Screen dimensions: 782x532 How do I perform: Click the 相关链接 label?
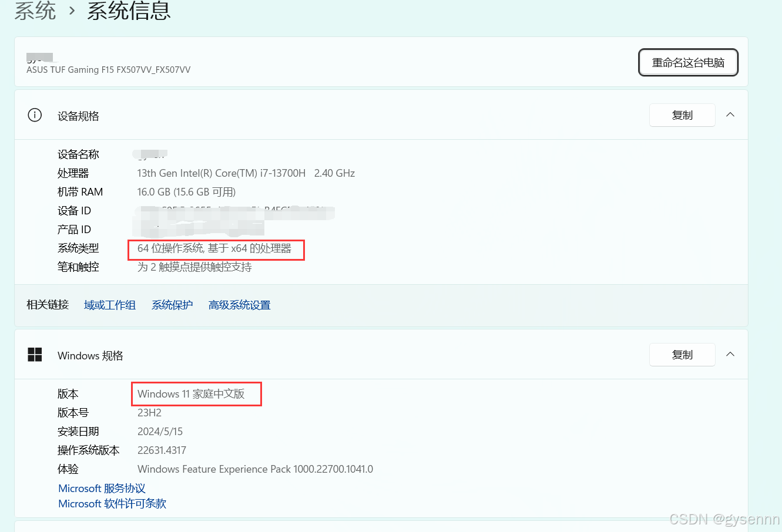(x=48, y=305)
